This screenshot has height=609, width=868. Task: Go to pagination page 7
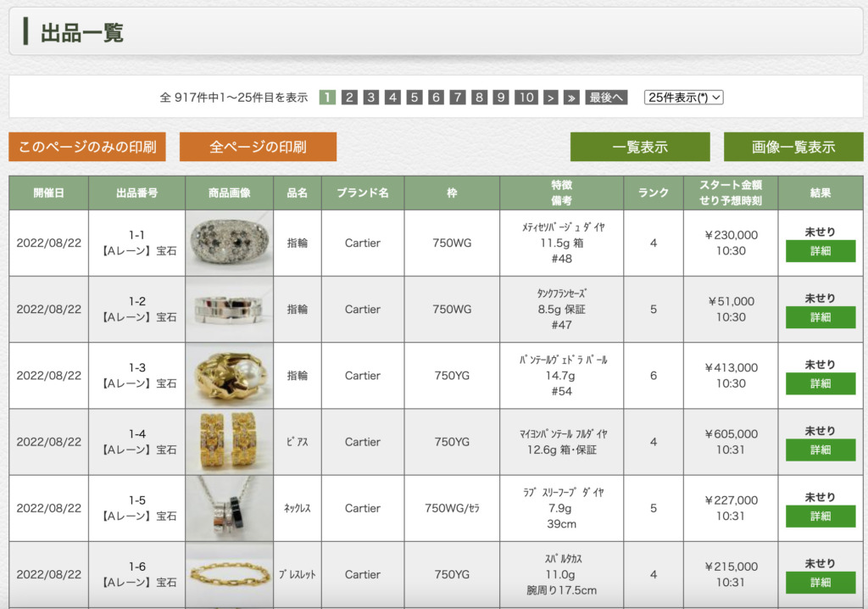[x=457, y=98]
